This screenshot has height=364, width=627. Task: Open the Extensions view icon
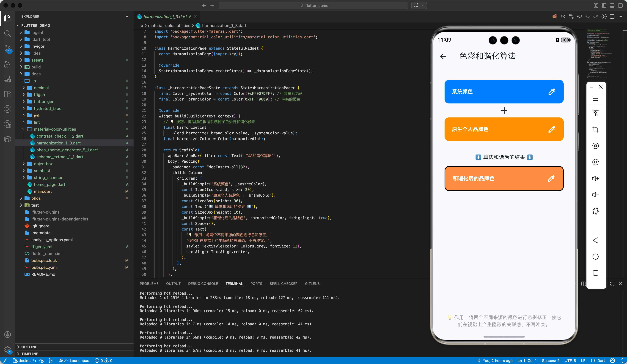click(x=8, y=94)
